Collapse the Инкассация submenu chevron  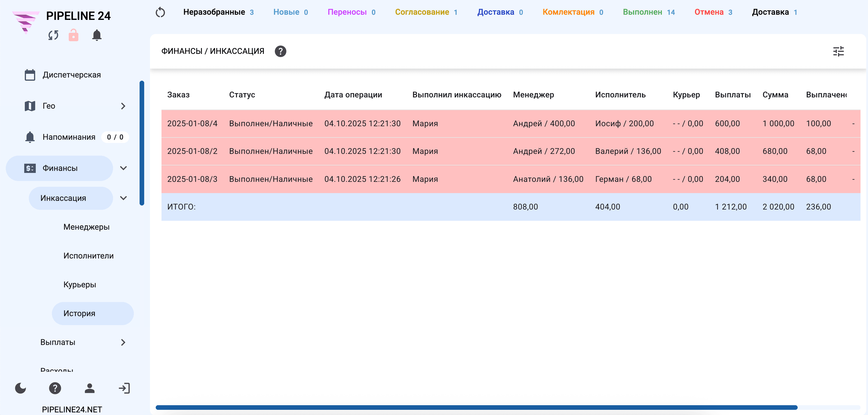point(123,198)
